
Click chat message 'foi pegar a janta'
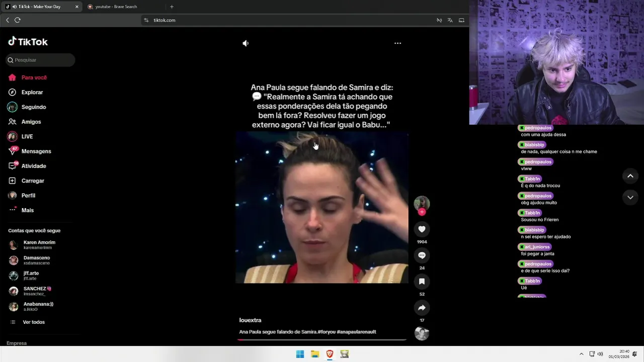(537, 254)
